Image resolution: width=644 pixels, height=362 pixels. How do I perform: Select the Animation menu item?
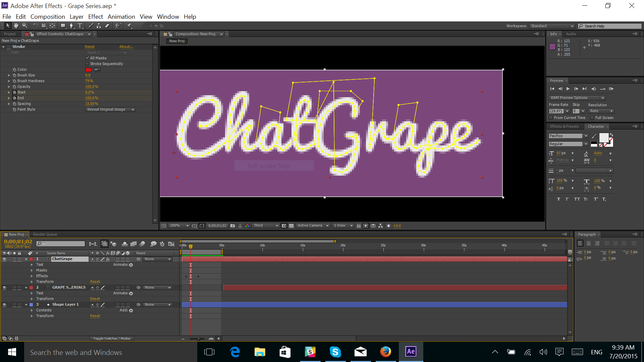[x=120, y=16]
